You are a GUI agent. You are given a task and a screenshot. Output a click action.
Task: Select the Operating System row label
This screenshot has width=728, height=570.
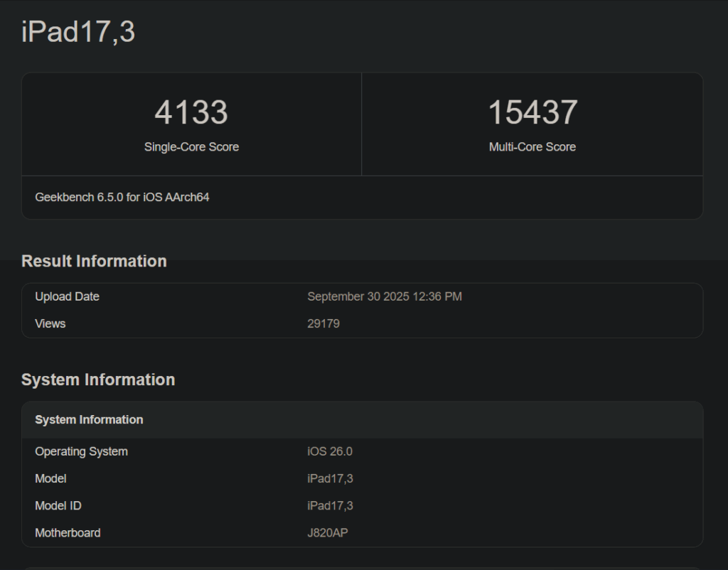pos(81,451)
